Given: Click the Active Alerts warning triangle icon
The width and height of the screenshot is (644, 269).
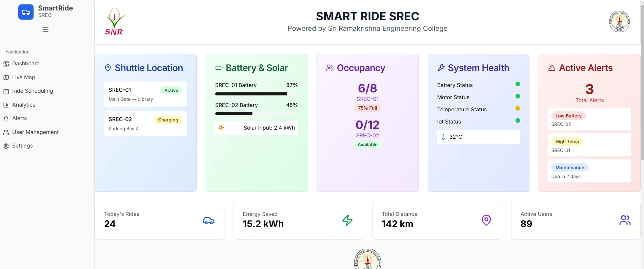Looking at the screenshot, I should pos(552,68).
